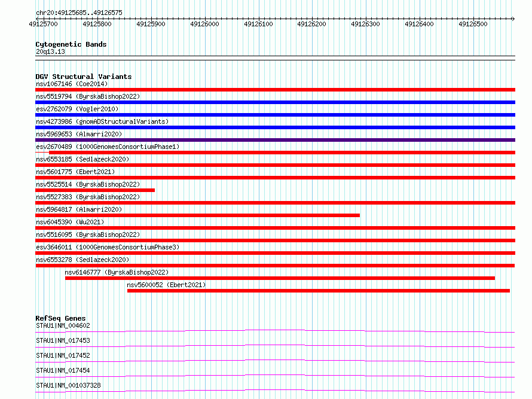Screen dimensions: 532x399
Task: Click ruler position 49126500
Action: point(473,24)
